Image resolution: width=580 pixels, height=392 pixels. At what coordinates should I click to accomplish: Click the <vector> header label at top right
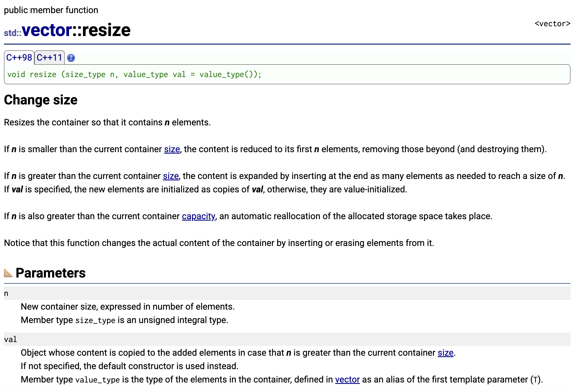(552, 24)
